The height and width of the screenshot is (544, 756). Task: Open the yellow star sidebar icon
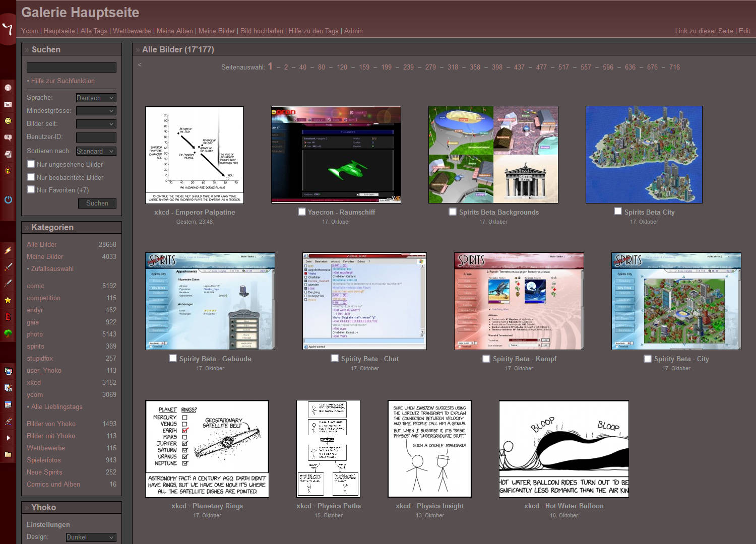8,300
